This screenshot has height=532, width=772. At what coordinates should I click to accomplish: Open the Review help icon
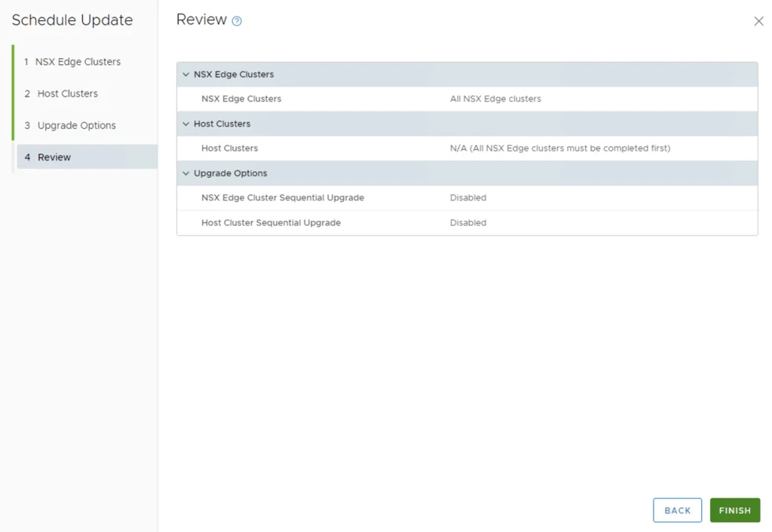pos(237,20)
